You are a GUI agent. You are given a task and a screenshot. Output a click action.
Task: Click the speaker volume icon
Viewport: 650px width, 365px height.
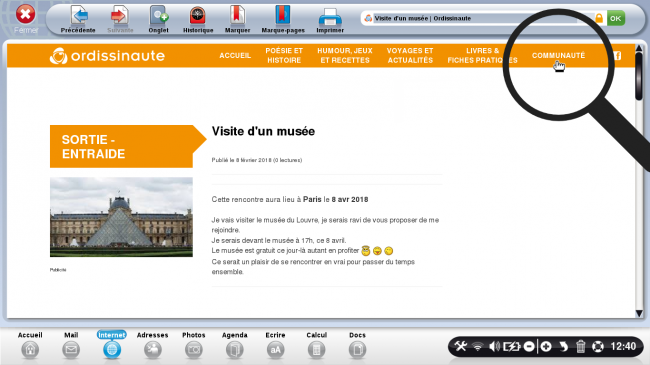point(494,346)
